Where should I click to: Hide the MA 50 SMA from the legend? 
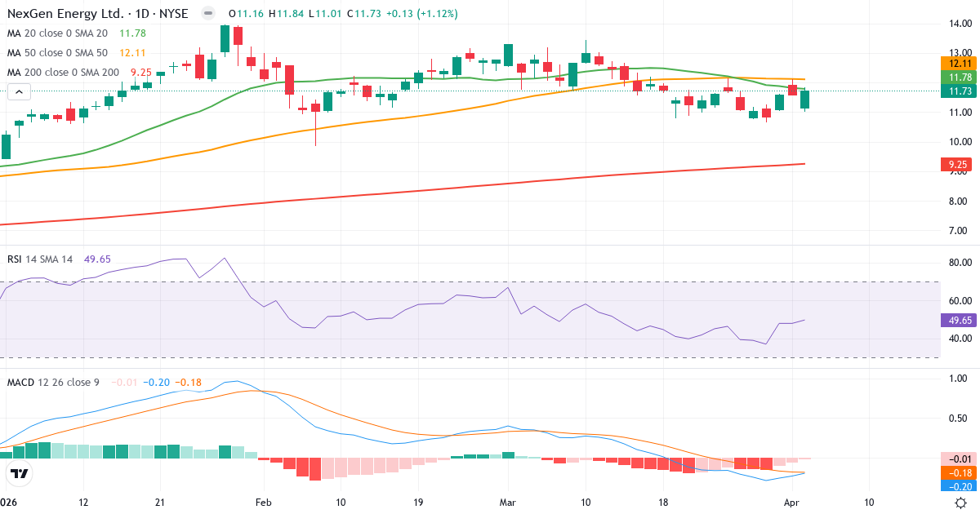tap(57, 53)
